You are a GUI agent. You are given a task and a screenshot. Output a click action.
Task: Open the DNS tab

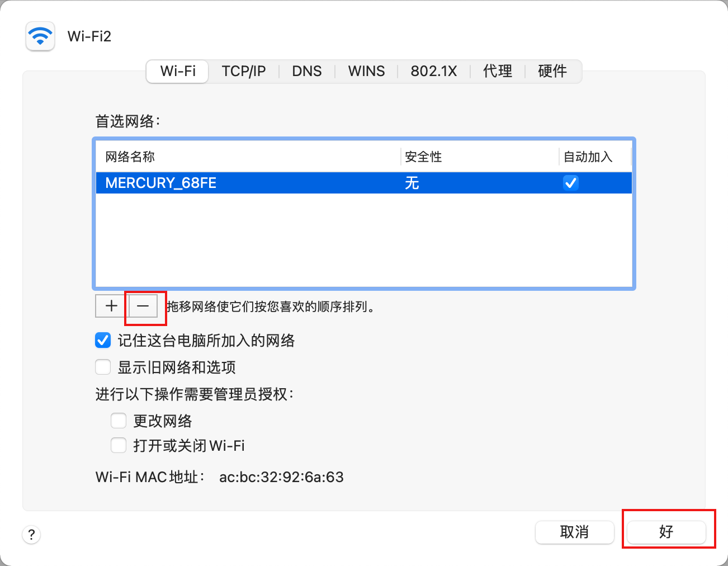pos(307,72)
